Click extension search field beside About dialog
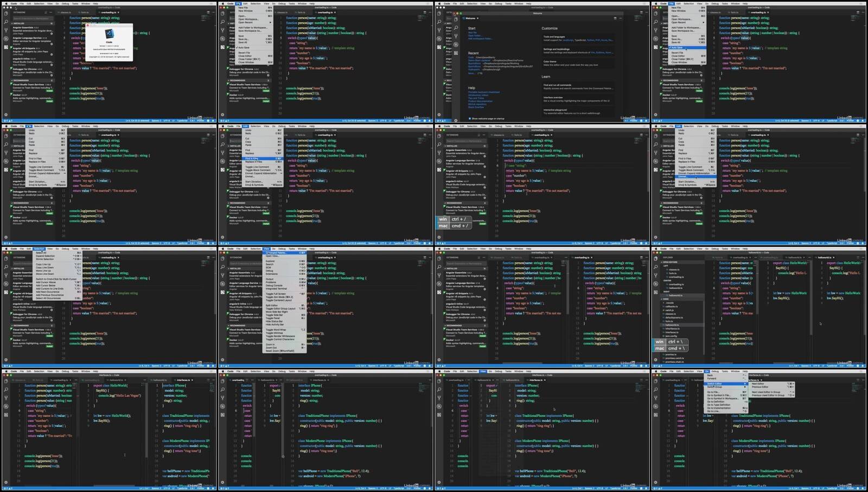Image resolution: width=868 pixels, height=492 pixels. tap(33, 18)
